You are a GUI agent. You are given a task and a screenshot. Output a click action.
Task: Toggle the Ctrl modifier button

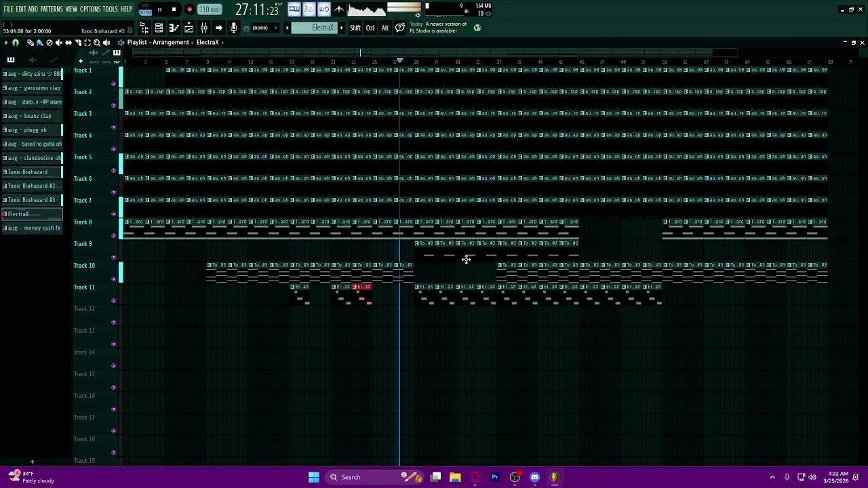(x=370, y=28)
